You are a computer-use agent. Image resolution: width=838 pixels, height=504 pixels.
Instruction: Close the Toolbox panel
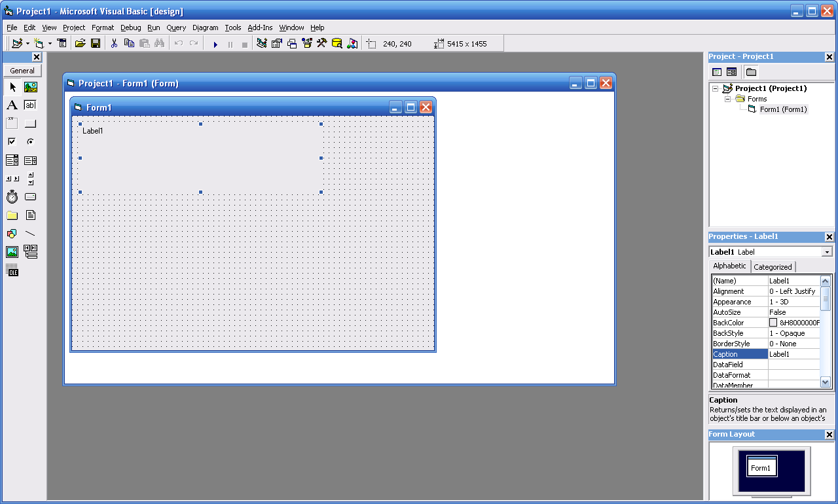pos(37,58)
